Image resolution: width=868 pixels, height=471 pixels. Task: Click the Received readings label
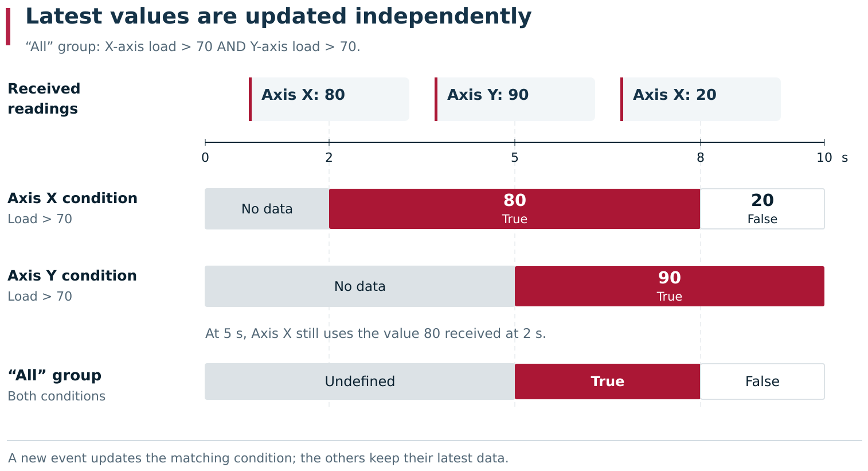(x=44, y=99)
